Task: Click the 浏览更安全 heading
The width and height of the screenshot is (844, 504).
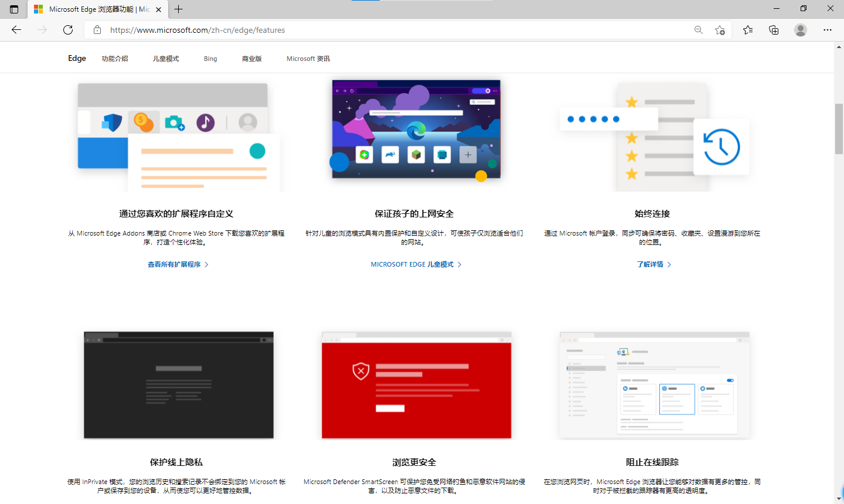Action: [x=414, y=462]
